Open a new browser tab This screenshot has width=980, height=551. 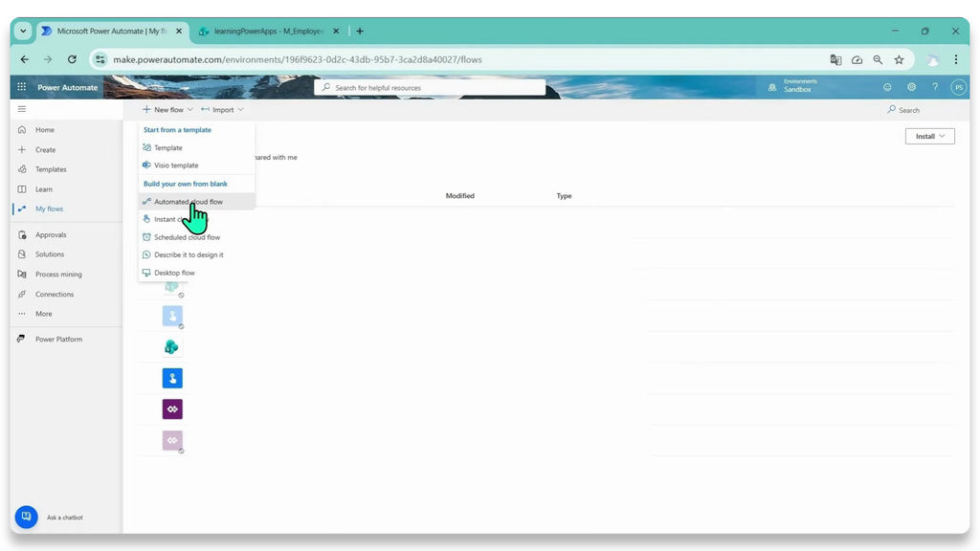click(360, 32)
